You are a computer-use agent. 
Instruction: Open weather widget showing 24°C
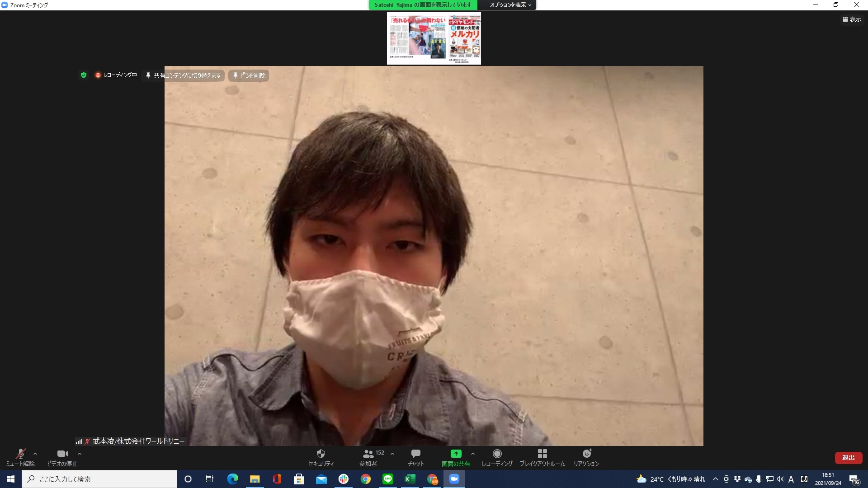pos(671,479)
